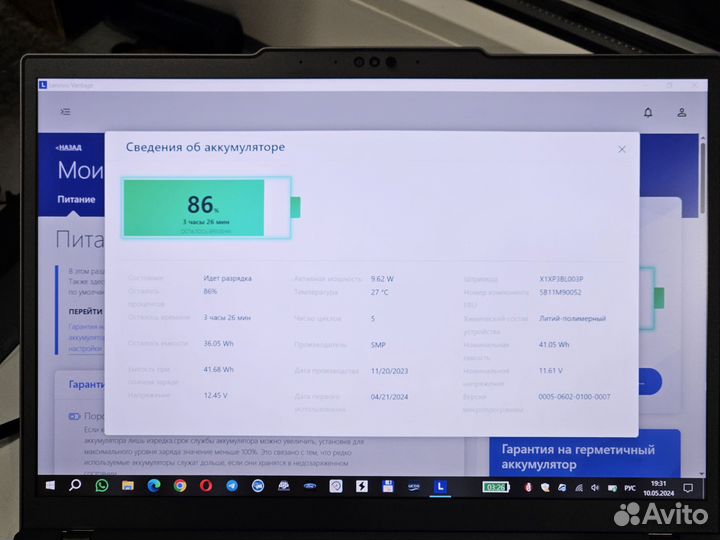The height and width of the screenshot is (540, 720).
Task: Switch the input language РУС
Action: pyautogui.click(x=630, y=488)
